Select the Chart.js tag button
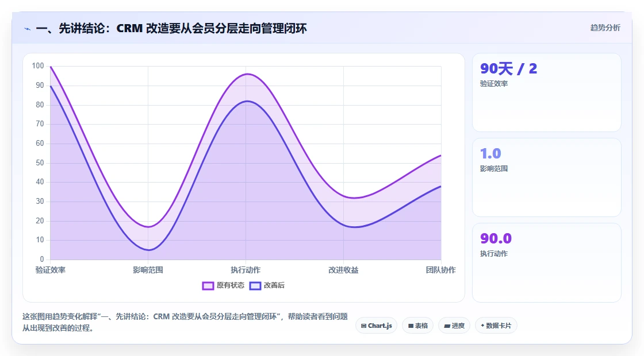The image size is (644, 356). click(x=376, y=326)
